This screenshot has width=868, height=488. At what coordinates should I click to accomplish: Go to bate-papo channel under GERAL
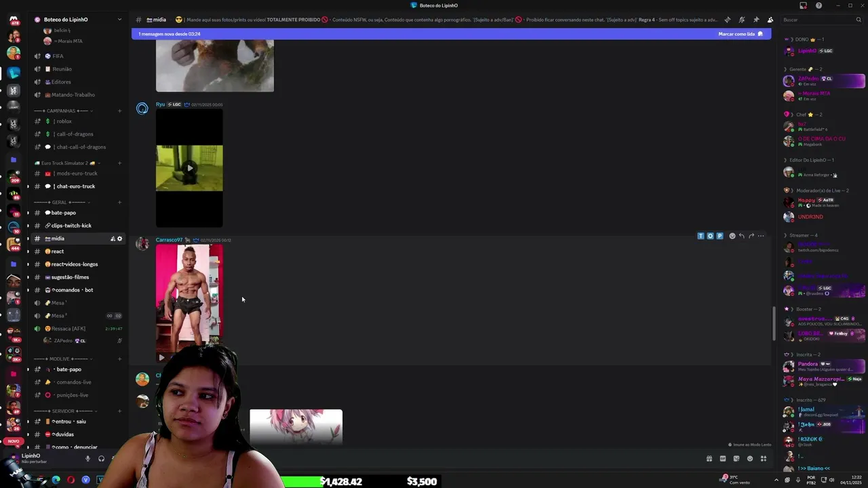tap(78, 213)
